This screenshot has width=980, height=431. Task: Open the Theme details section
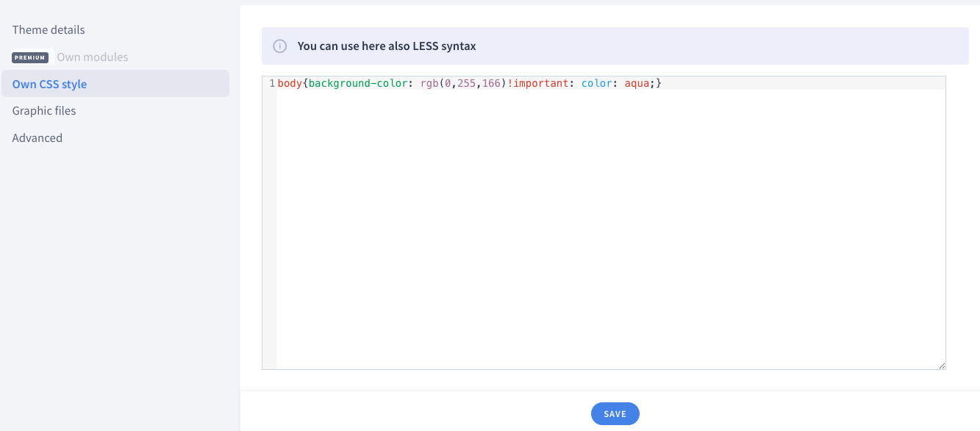point(49,29)
